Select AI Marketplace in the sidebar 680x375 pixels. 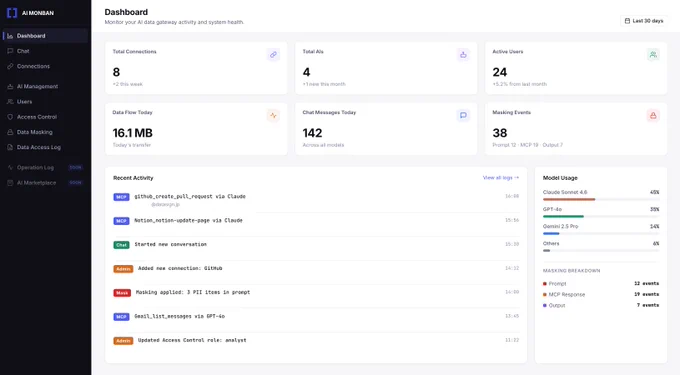click(x=45, y=183)
